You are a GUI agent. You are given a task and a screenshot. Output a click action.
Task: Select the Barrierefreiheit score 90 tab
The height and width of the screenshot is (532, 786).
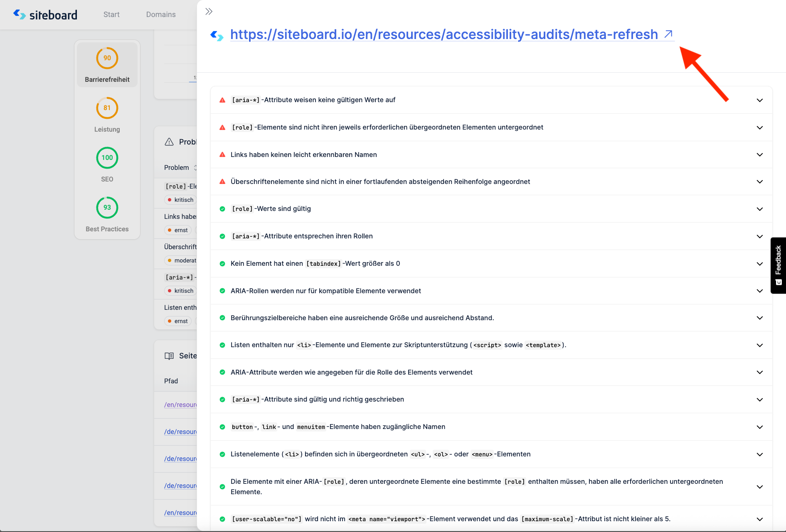[107, 65]
